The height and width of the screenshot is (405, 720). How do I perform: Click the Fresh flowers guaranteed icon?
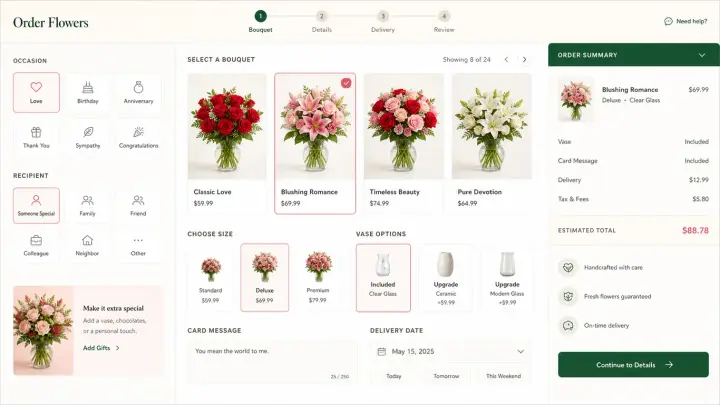(x=568, y=296)
